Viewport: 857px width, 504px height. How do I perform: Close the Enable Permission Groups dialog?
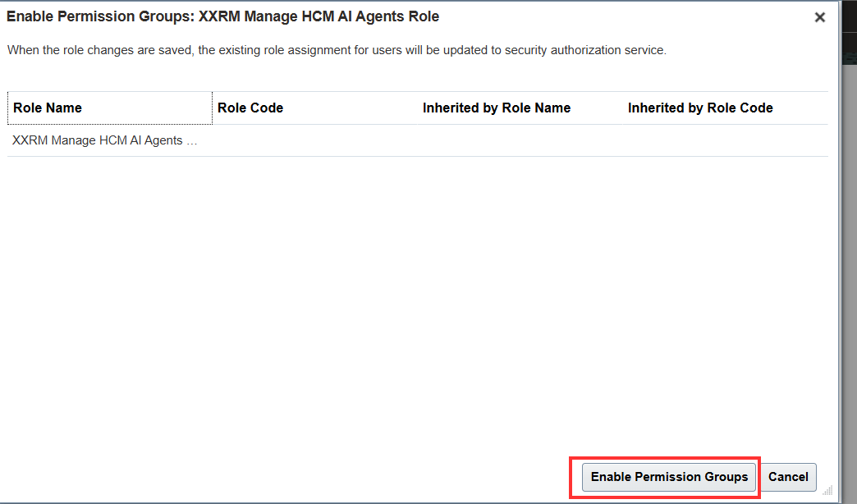(819, 17)
